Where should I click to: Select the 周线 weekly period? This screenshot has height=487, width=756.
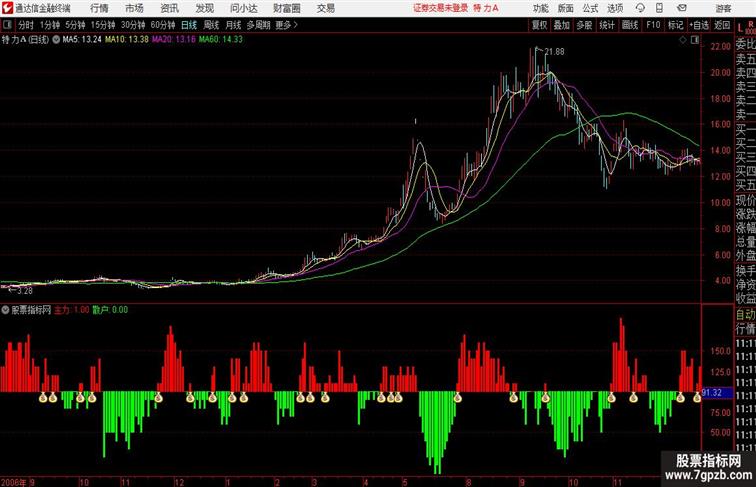211,25
